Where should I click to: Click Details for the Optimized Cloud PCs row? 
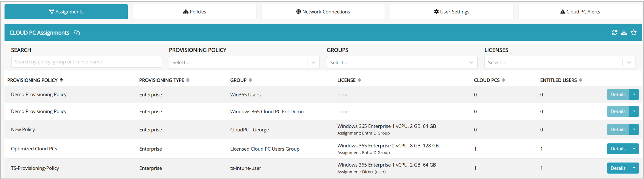click(x=618, y=149)
